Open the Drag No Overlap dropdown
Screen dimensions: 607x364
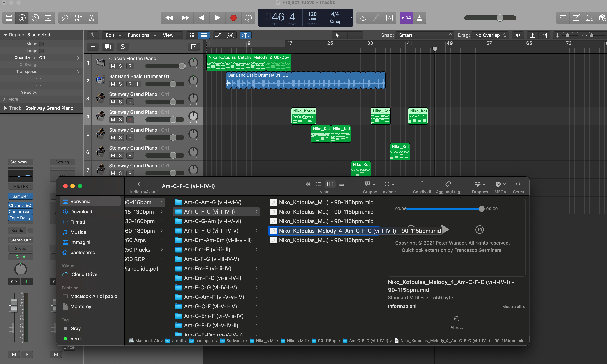[490, 35]
